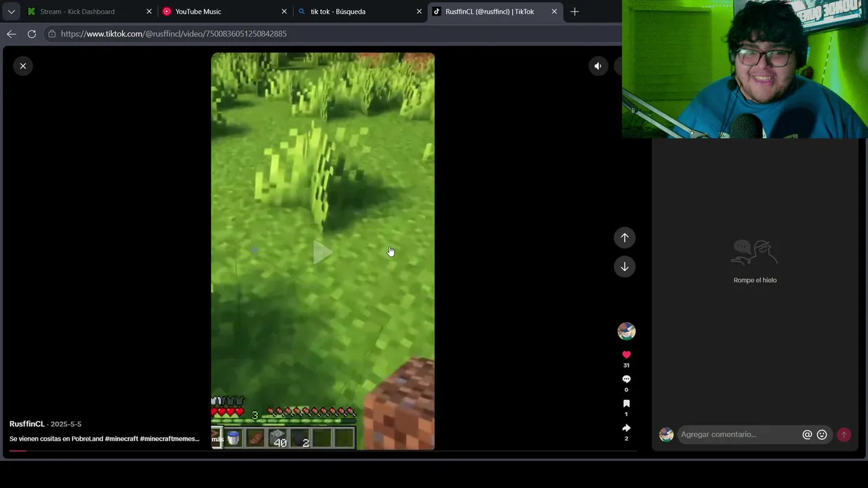Close the Kick Dashboard tab
This screenshot has height=488, width=868.
point(149,12)
